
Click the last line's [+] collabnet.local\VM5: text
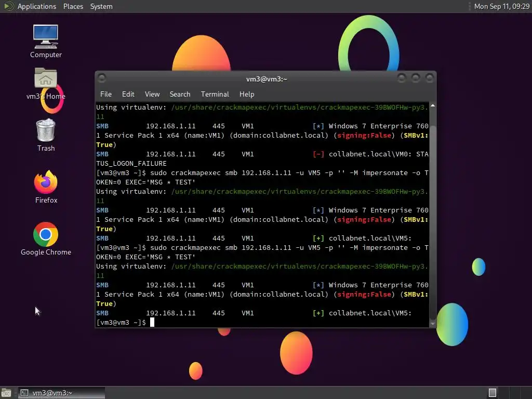pyautogui.click(x=362, y=313)
